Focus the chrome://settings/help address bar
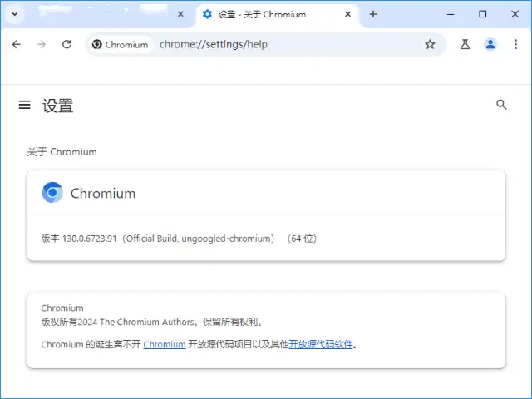The height and width of the screenshot is (399, 532). coord(283,45)
